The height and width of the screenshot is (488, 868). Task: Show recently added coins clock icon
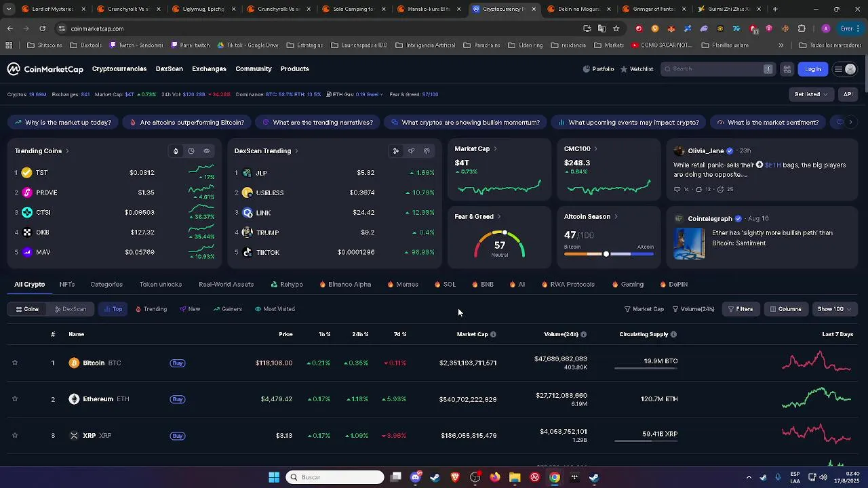(191, 151)
